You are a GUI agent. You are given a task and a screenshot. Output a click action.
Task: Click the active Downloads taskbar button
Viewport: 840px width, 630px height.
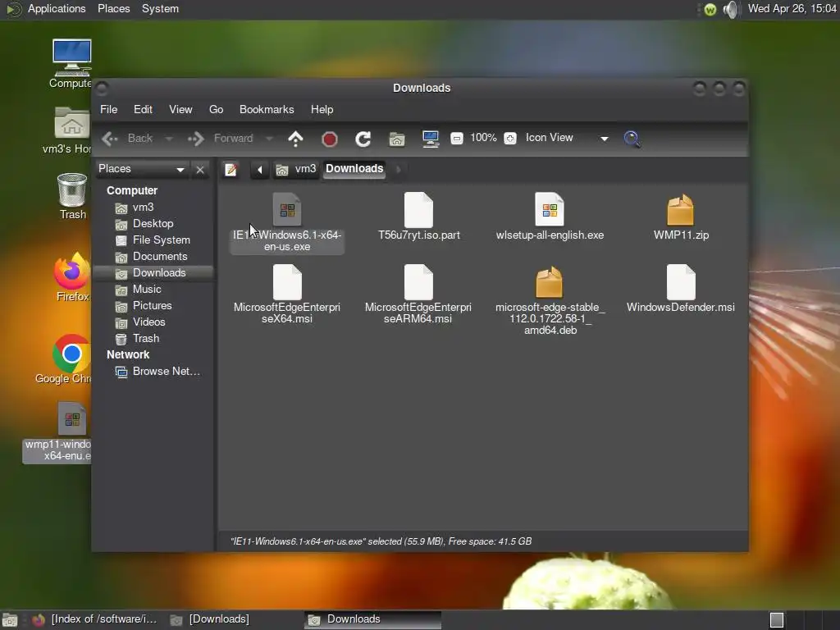click(x=373, y=619)
